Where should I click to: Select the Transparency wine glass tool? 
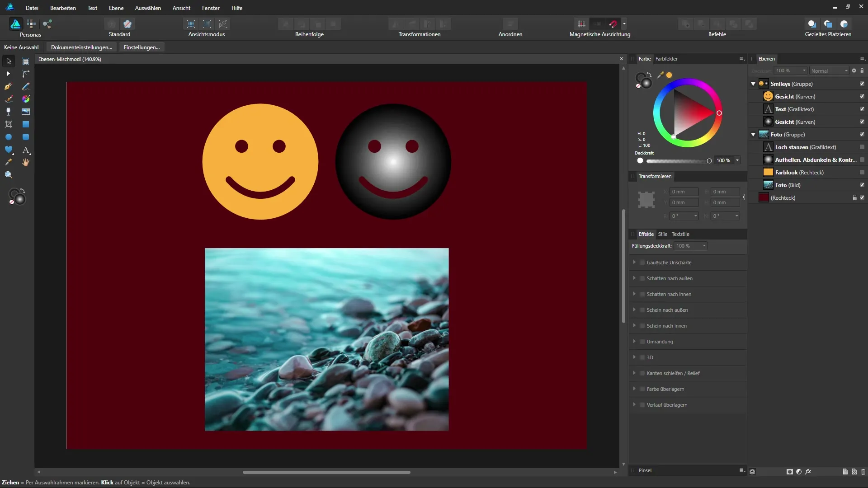pyautogui.click(x=9, y=112)
